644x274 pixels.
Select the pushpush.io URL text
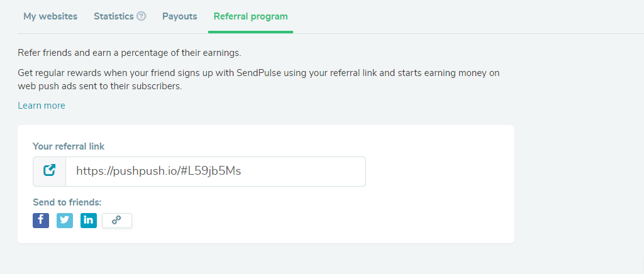[158, 171]
